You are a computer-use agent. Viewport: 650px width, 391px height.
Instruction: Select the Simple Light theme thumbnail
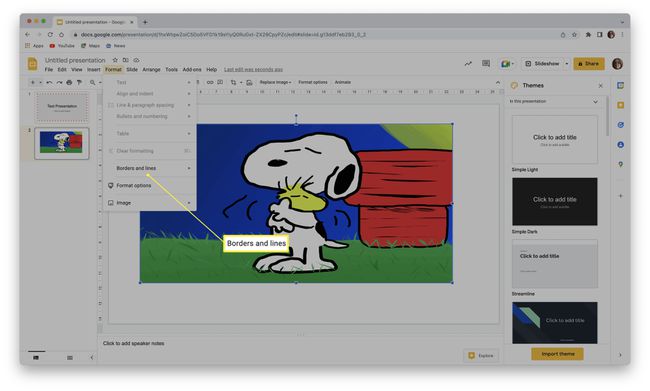[x=555, y=139]
